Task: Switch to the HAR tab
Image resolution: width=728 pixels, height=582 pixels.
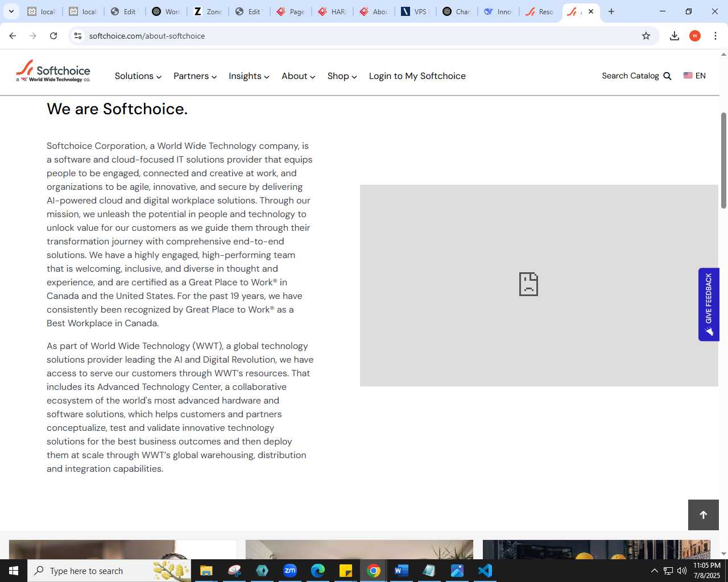Action: click(x=332, y=11)
